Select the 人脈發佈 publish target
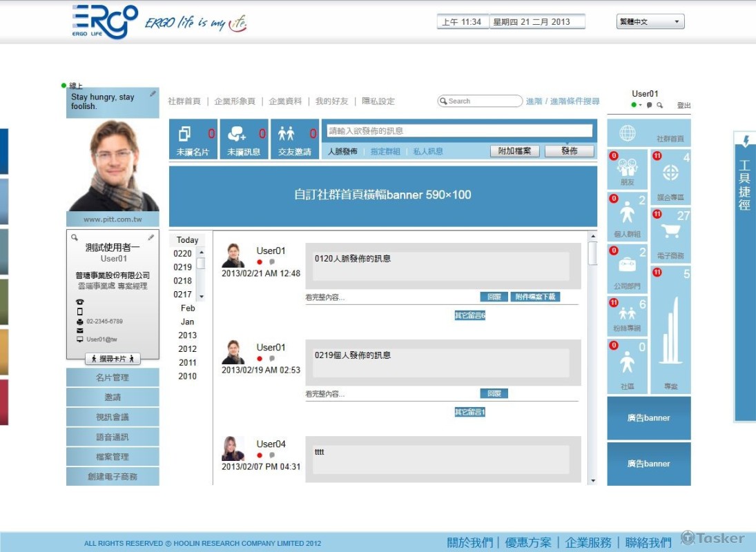Image resolution: width=756 pixels, height=552 pixels. pos(342,152)
